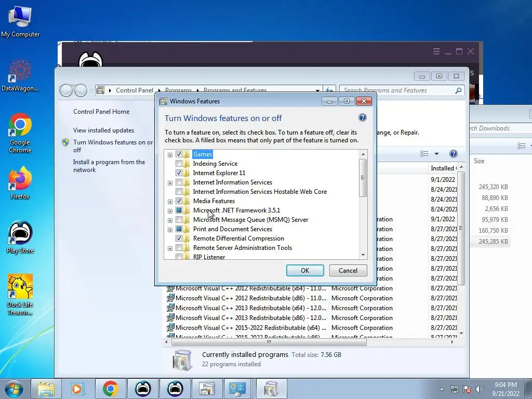The image size is (532, 399).
Task: Open Play Store desktop shortcut
Action: coord(20,237)
